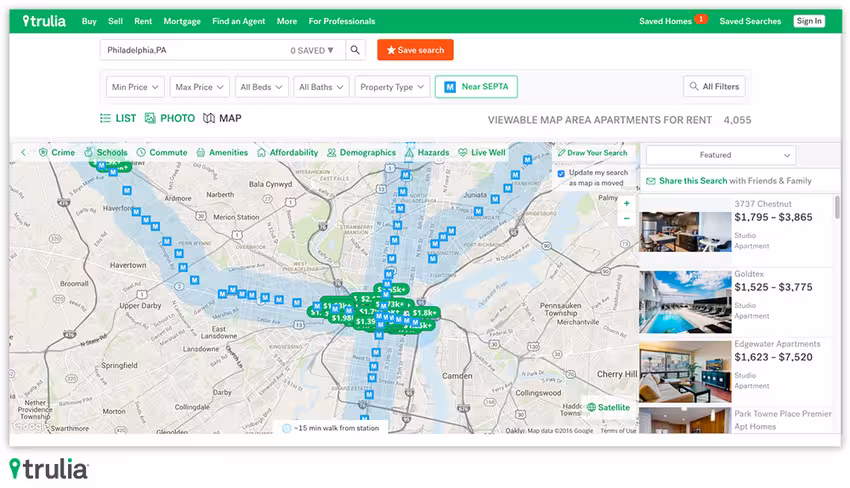This screenshot has width=850, height=488.
Task: Click the Save search button
Action: [415, 50]
